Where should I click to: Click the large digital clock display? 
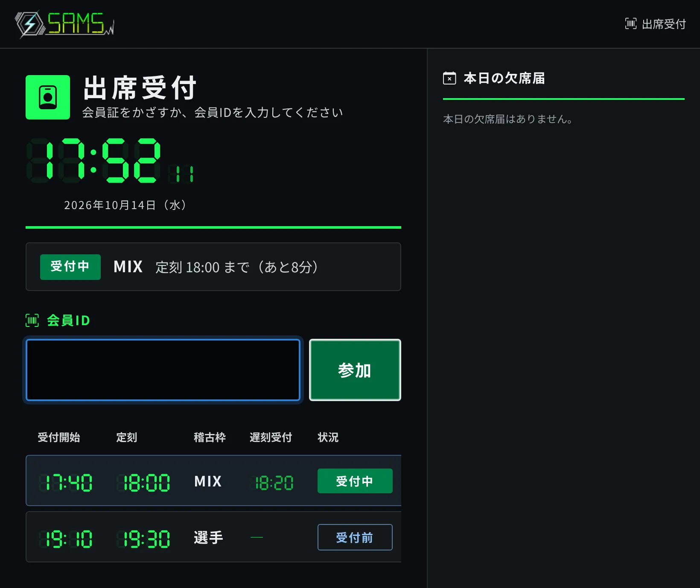click(111, 160)
